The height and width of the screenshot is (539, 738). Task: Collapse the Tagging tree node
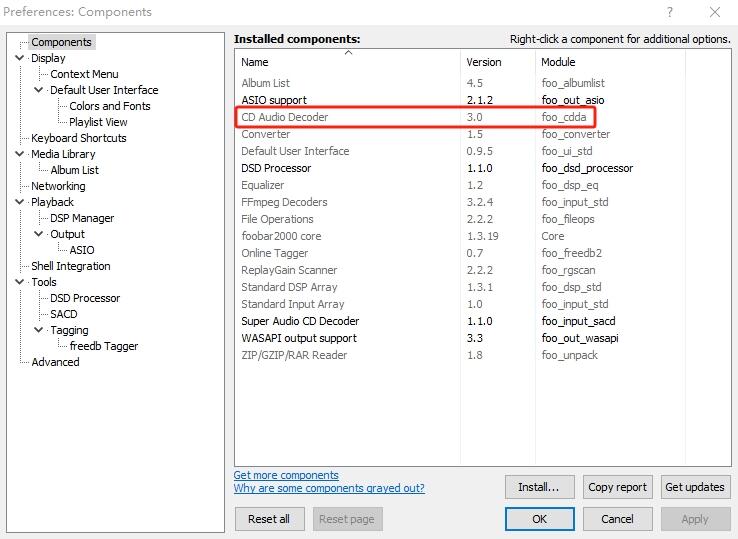tap(39, 330)
